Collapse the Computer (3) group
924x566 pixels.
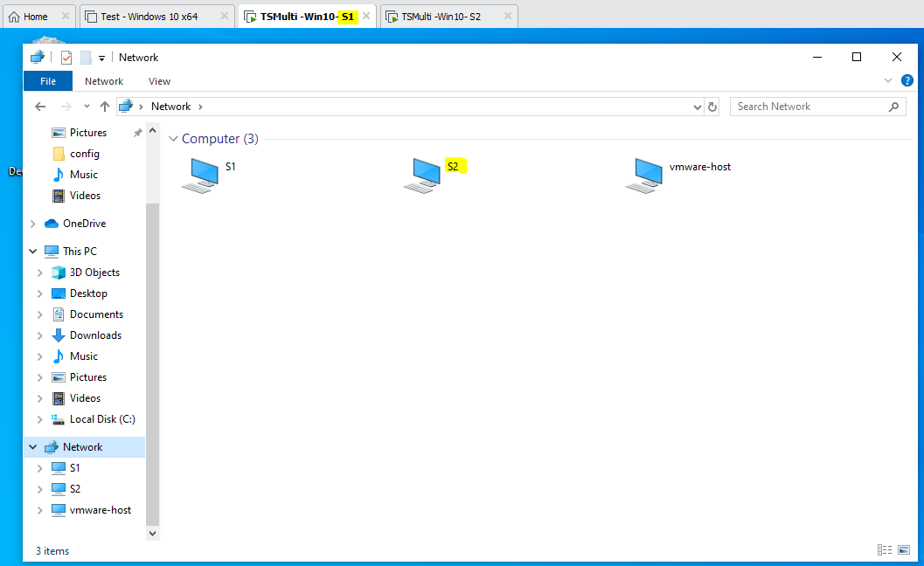(173, 139)
